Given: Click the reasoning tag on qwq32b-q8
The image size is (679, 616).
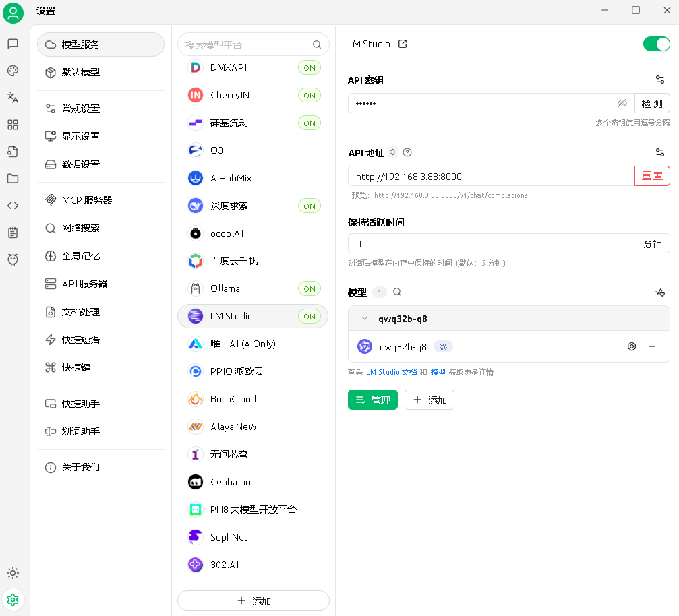Looking at the screenshot, I should point(443,346).
